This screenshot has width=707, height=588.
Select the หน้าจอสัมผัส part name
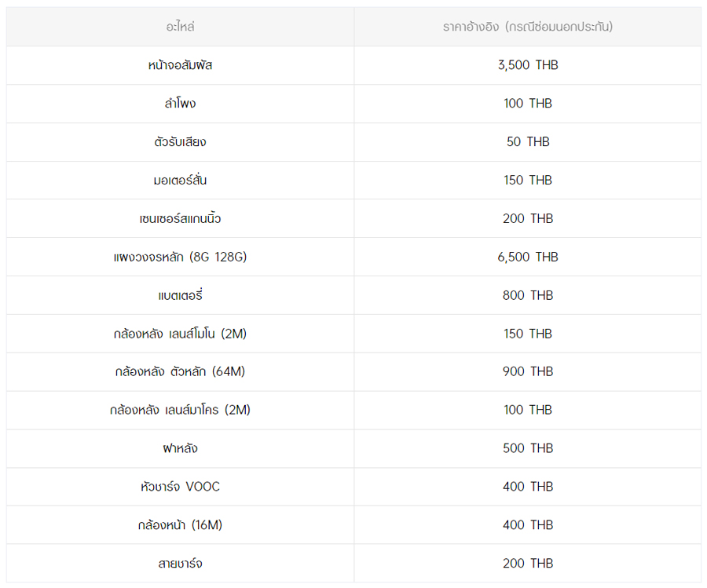[x=180, y=65]
